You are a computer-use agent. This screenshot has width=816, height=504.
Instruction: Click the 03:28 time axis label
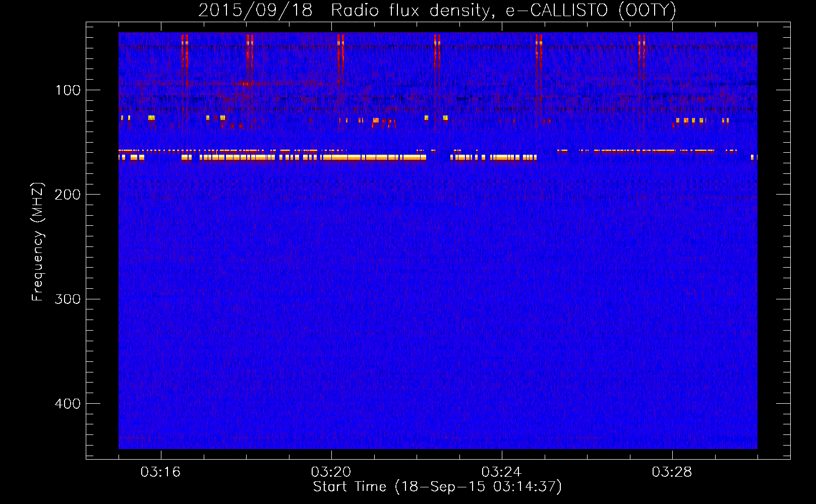672,472
